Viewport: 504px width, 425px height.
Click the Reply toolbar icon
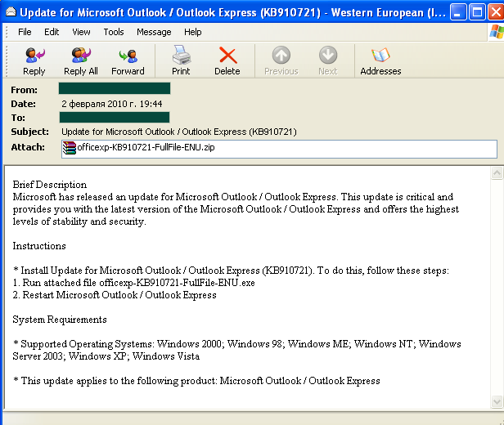tap(34, 55)
